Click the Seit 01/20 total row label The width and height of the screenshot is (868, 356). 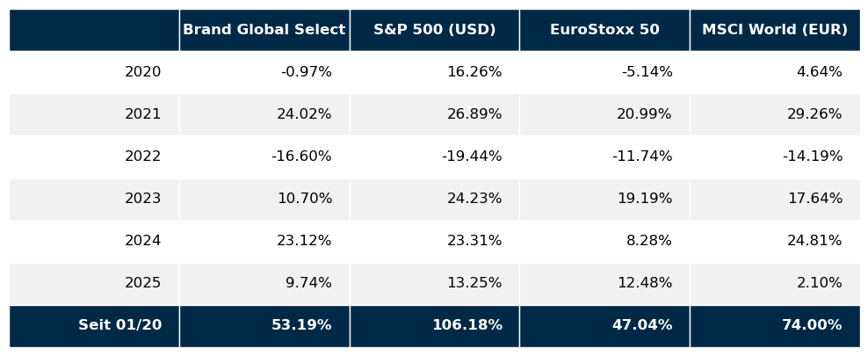click(119, 325)
